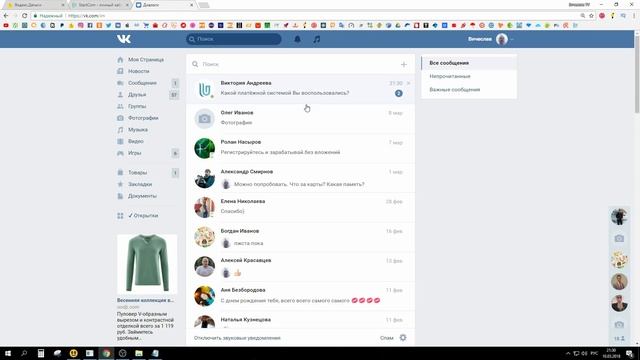Viewport: 640px width, 360px height.
Task: Select Непрочитанные filter tab
Action: (469, 76)
